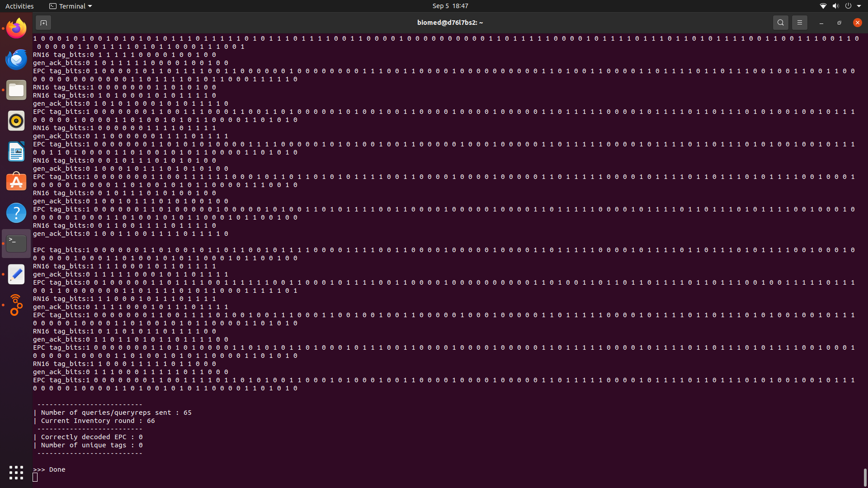Viewport: 868px width, 488px height.
Task: Open the Files application
Action: pos(16,90)
